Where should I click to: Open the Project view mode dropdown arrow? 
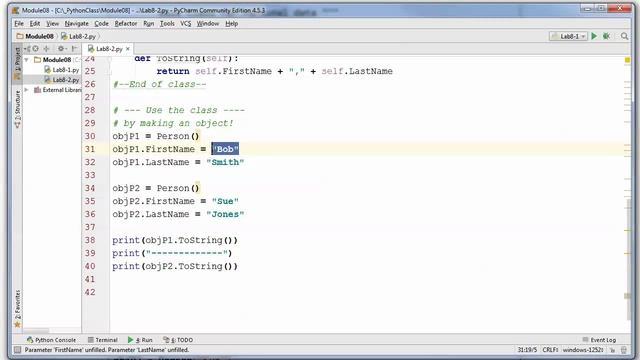pyautogui.click(x=27, y=49)
